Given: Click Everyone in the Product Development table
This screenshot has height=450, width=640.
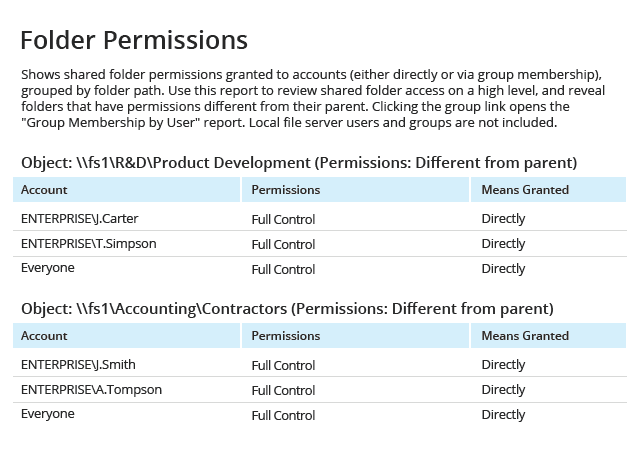Looking at the screenshot, I should tap(48, 268).
